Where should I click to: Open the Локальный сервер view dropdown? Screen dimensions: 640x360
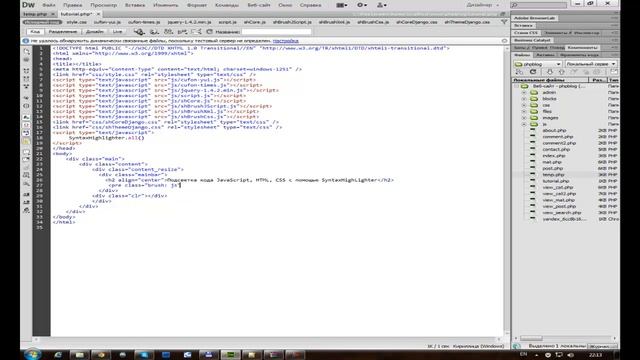pos(591,64)
